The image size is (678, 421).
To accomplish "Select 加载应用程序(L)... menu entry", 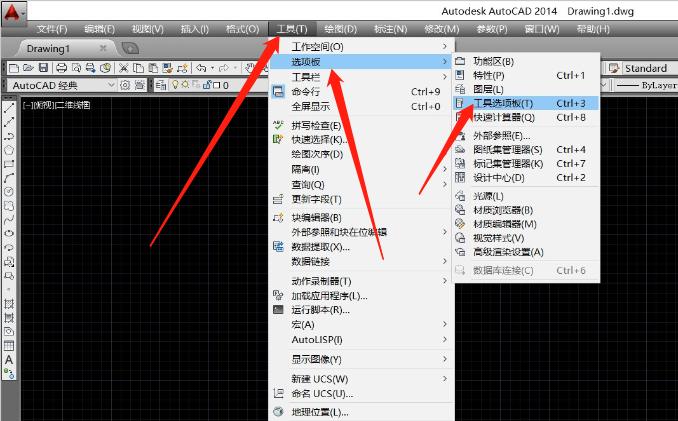I will tap(361, 296).
